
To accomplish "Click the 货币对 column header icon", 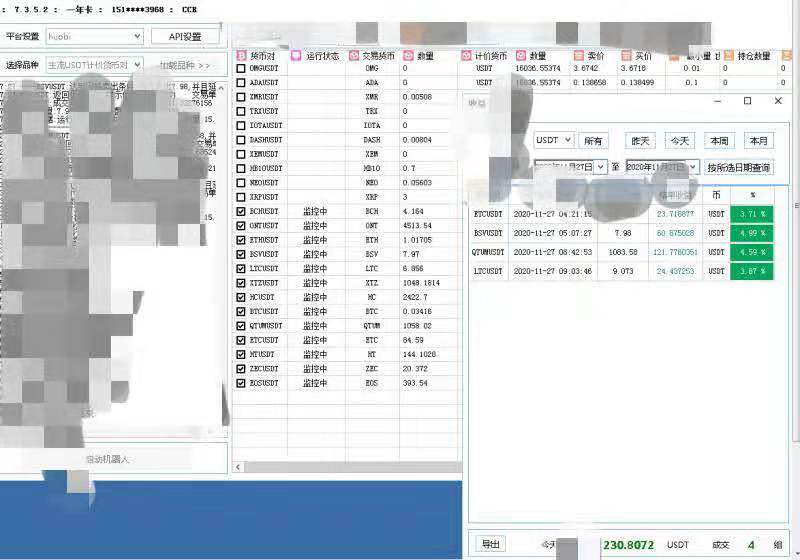I will pyautogui.click(x=241, y=56).
